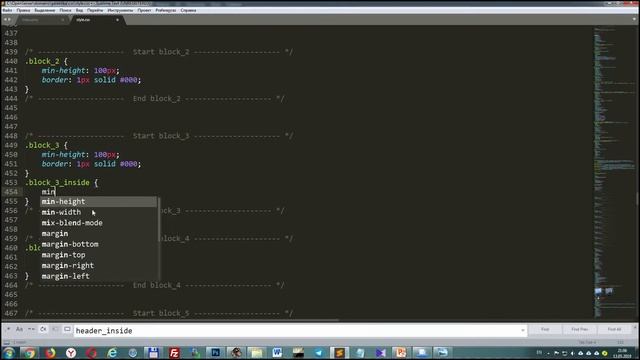640x360 pixels.
Task: Click the Find Prev button
Action: point(580,329)
